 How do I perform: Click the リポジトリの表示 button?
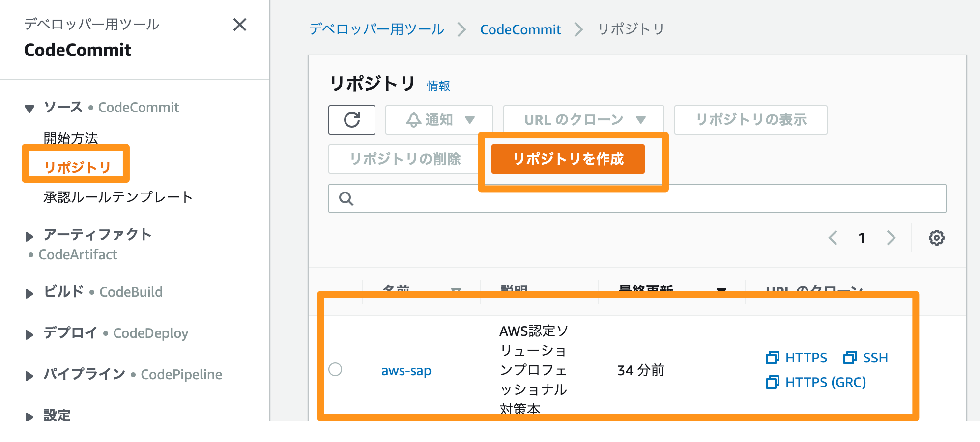(751, 120)
